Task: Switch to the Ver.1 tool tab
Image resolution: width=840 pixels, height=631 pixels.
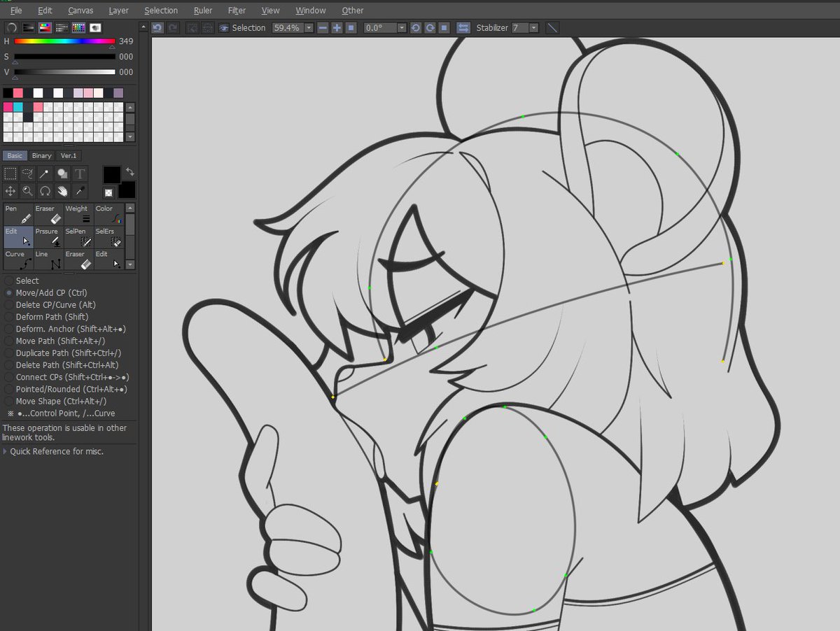Action: pyautogui.click(x=69, y=155)
